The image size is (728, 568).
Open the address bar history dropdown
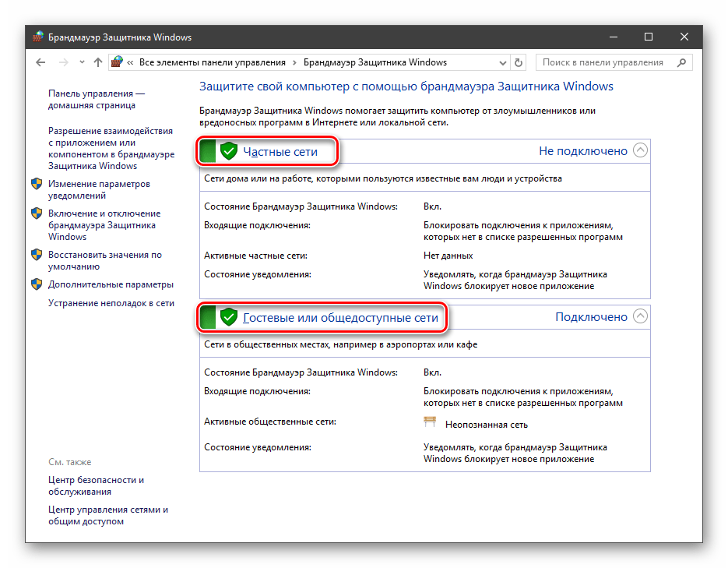pyautogui.click(x=502, y=62)
